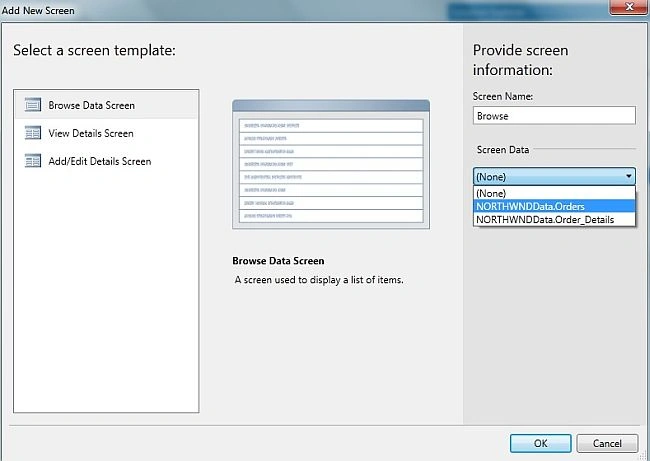Confirm with the OK button
Screen dimensions: 650x461
(x=541, y=443)
